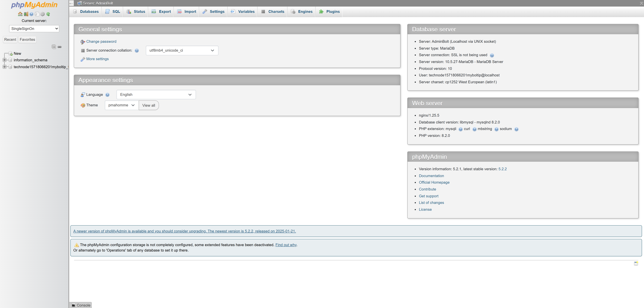Expand the information_schema database tree
The height and width of the screenshot is (308, 644).
point(5,60)
